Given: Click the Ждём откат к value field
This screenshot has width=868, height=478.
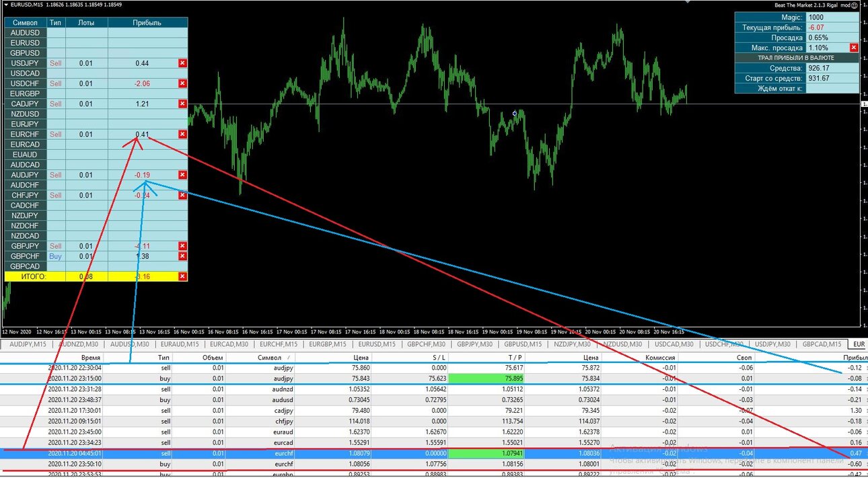Looking at the screenshot, I should (x=833, y=88).
